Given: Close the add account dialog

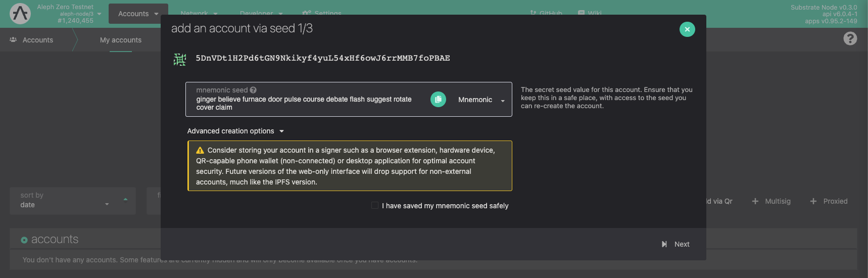Looking at the screenshot, I should [x=687, y=29].
